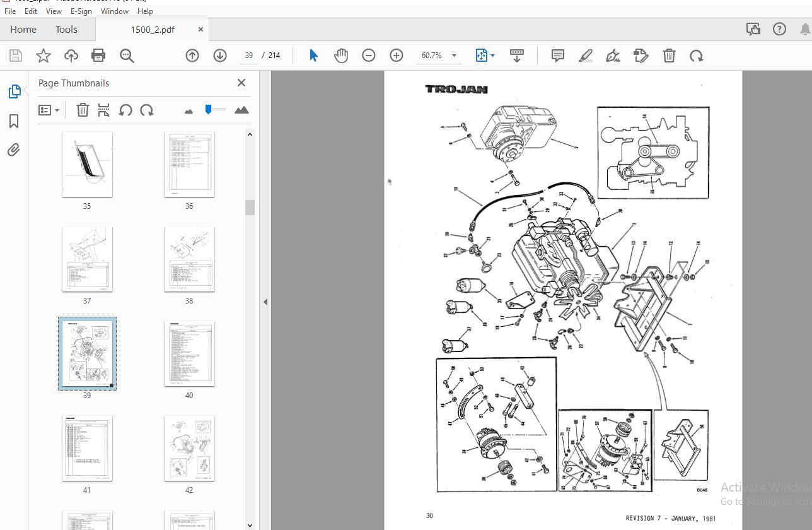Activate the hand pan tool
Viewport: 812px width, 530px height.
click(x=341, y=56)
